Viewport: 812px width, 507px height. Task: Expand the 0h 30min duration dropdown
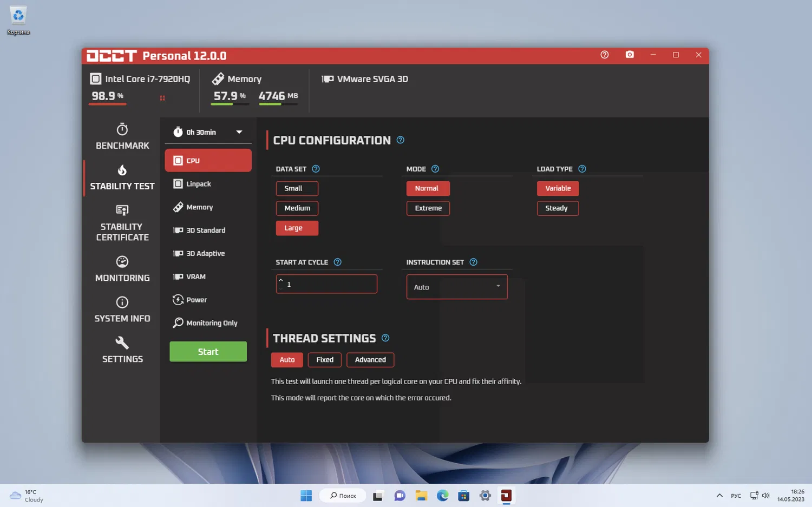[239, 132]
